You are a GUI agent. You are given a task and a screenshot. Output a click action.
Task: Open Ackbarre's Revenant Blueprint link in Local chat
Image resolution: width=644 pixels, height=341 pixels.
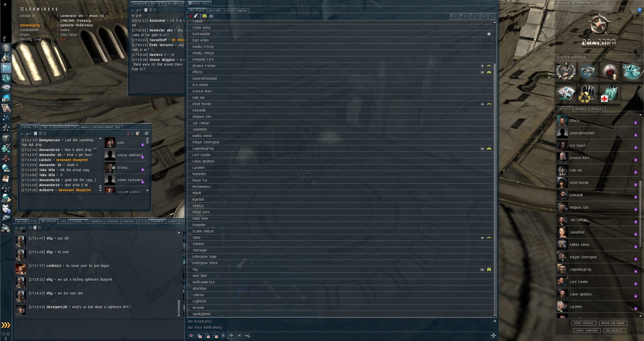point(75,190)
